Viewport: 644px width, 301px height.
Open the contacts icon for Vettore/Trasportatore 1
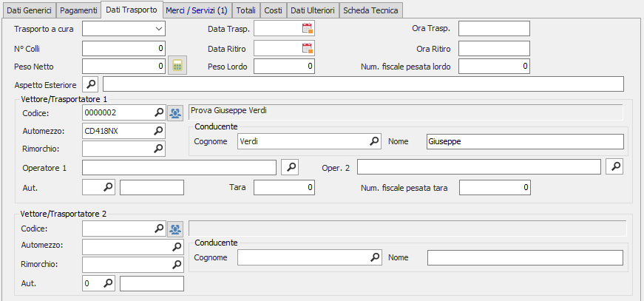pyautogui.click(x=175, y=112)
